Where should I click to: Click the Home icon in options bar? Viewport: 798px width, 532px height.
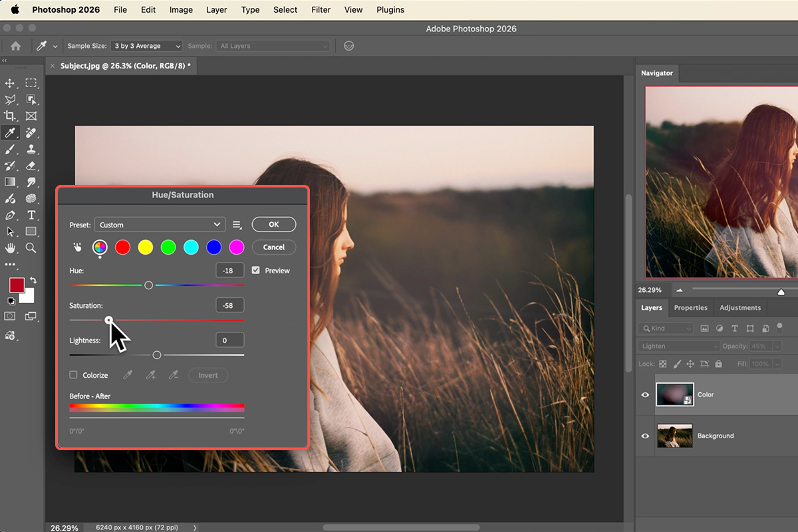[x=15, y=46]
